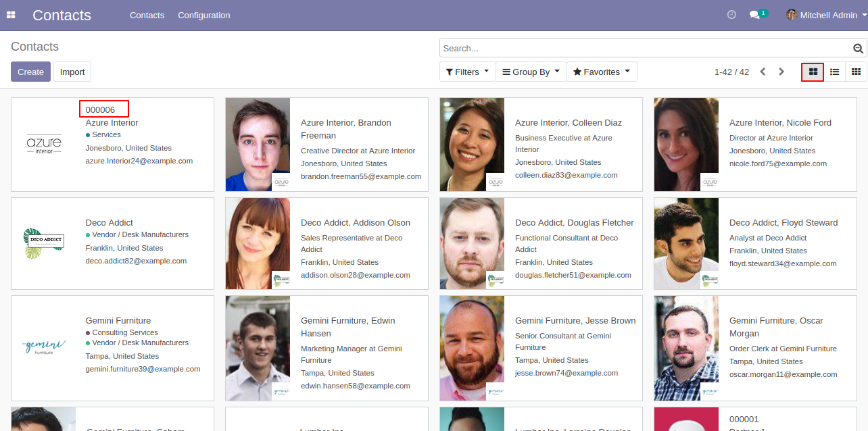Go to next page arrow
This screenshot has height=431, width=868.
click(781, 72)
